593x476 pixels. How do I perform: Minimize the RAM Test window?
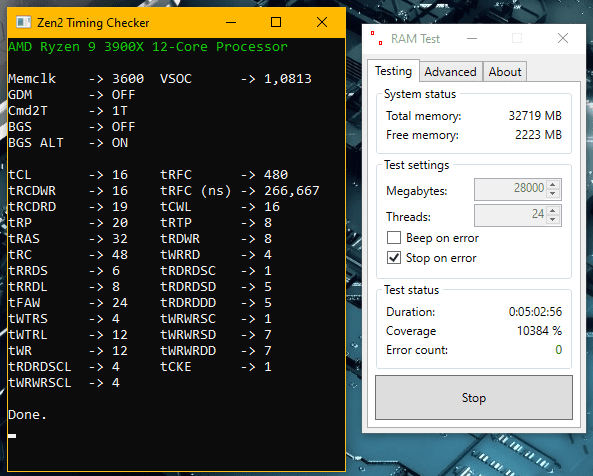[x=472, y=38]
